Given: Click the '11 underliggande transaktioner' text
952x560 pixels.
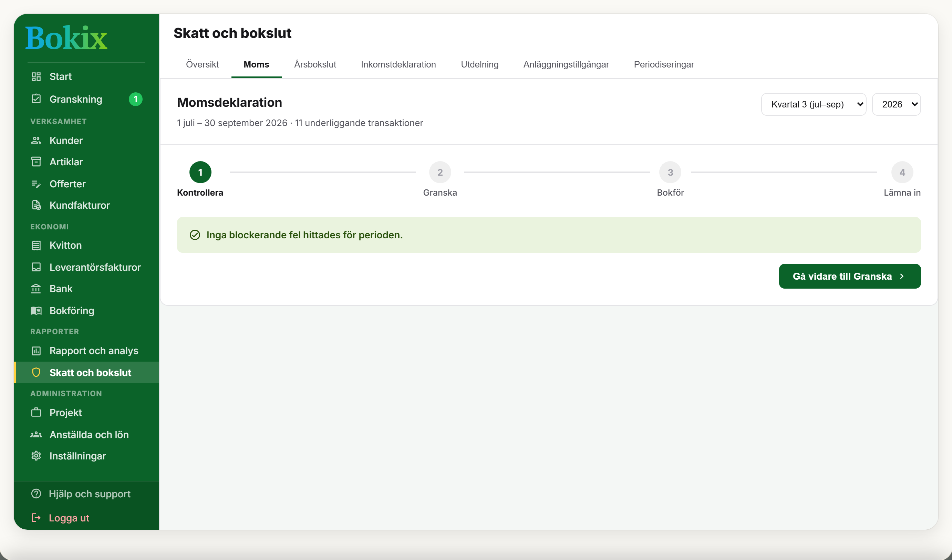Looking at the screenshot, I should click(359, 123).
